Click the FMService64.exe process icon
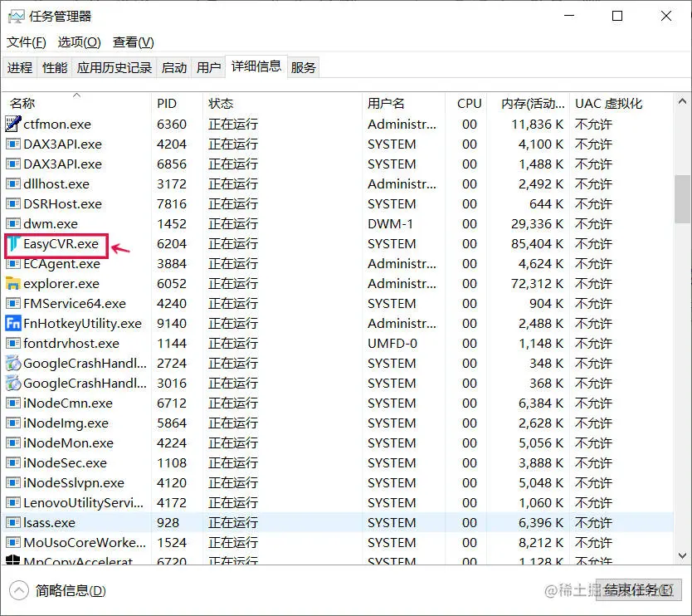This screenshot has width=692, height=616. (12, 303)
